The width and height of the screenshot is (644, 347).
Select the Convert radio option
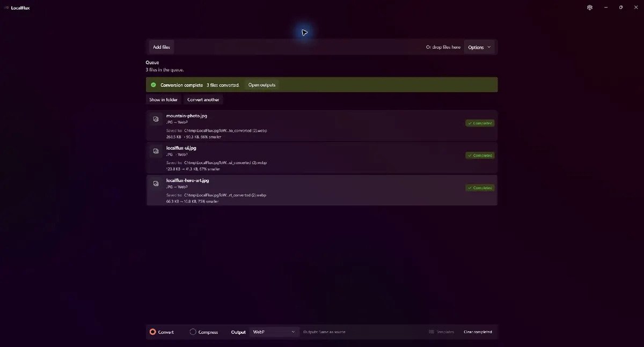click(x=162, y=332)
